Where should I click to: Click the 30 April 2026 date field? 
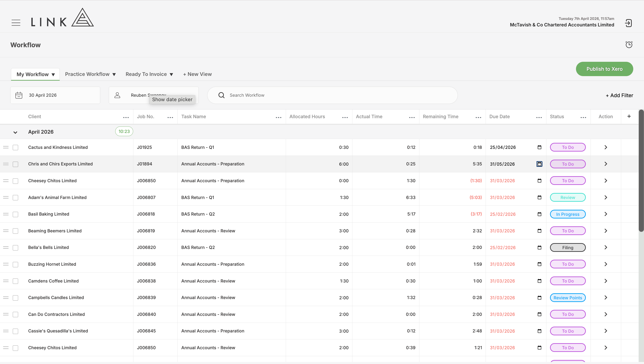[55, 95]
